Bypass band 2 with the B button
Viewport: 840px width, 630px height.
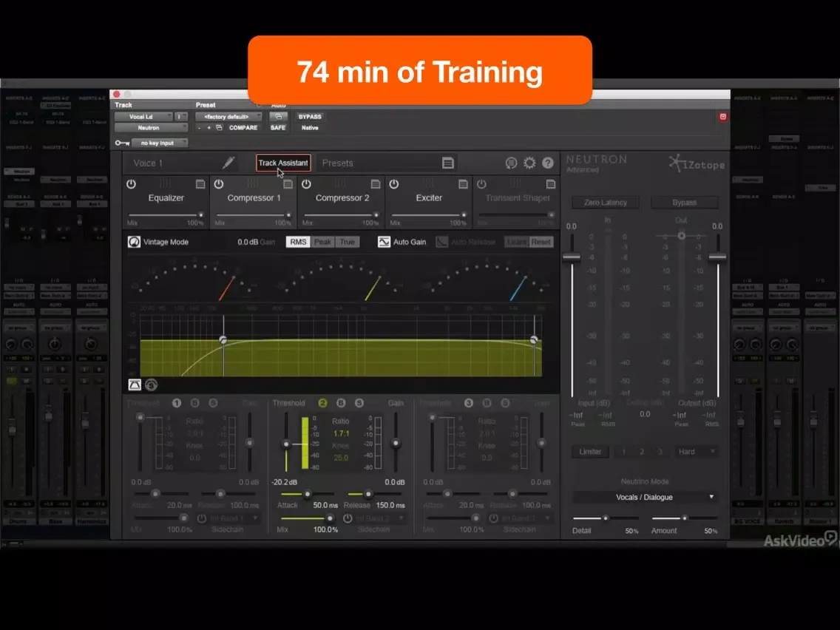click(341, 403)
